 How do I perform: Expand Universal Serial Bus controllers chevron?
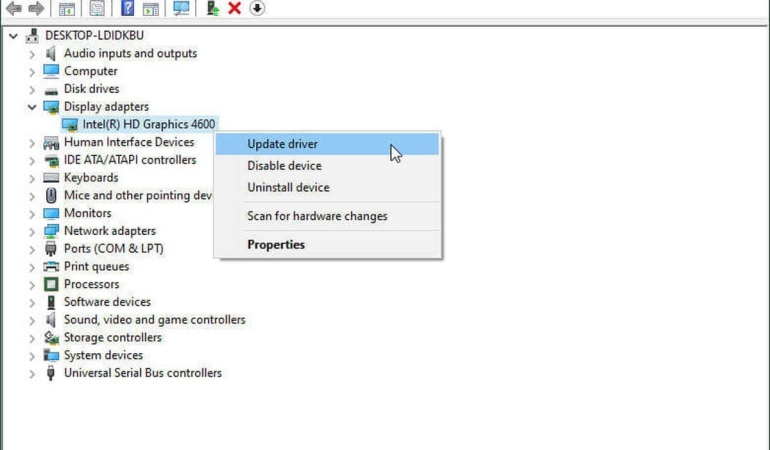tap(32, 374)
